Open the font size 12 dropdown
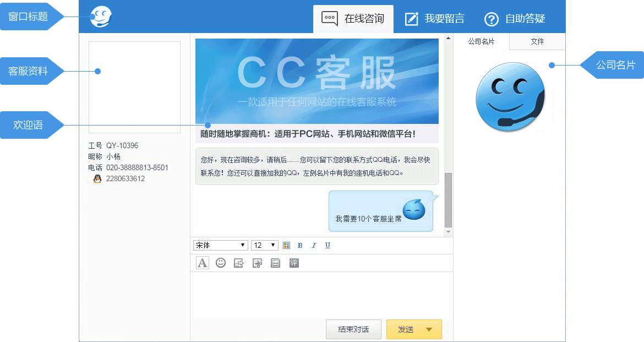644x342 pixels. 264,246
